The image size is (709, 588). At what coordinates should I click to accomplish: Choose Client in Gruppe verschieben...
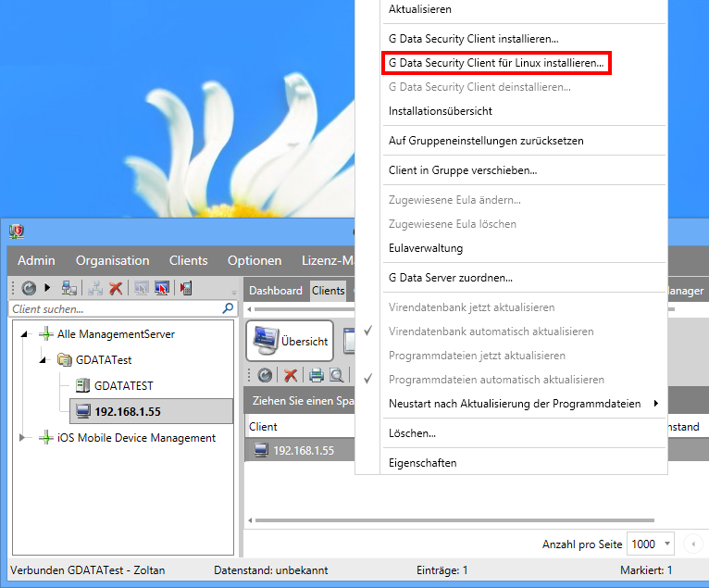tap(463, 170)
